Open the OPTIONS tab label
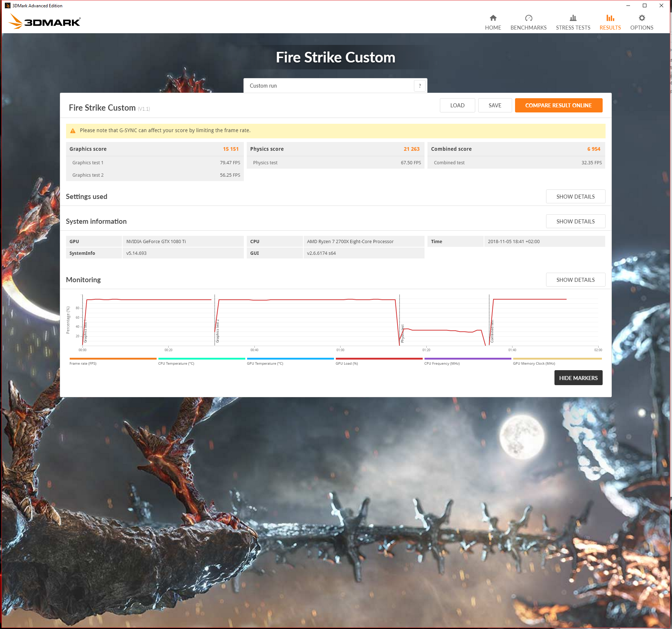The image size is (672, 629). (642, 28)
